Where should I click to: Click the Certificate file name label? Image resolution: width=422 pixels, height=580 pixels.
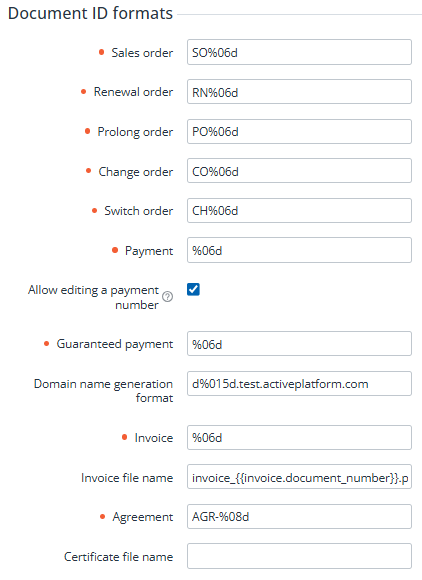tap(118, 556)
